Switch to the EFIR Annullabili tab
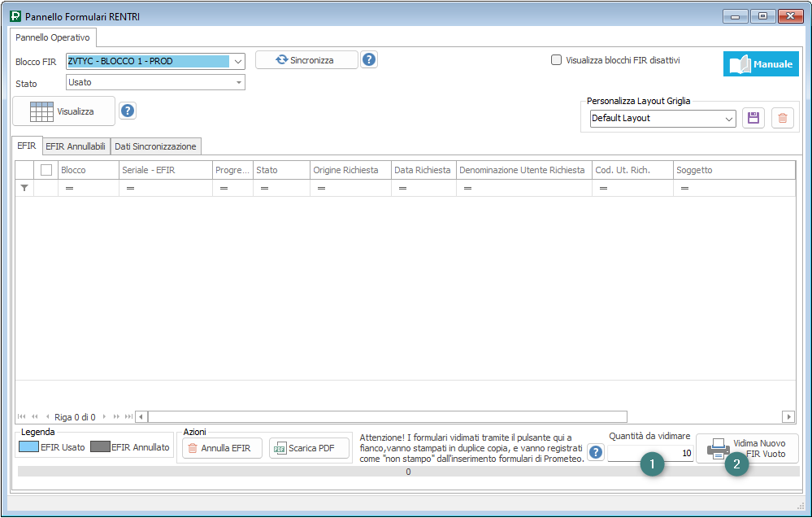The width and height of the screenshot is (812, 518). coord(76,146)
